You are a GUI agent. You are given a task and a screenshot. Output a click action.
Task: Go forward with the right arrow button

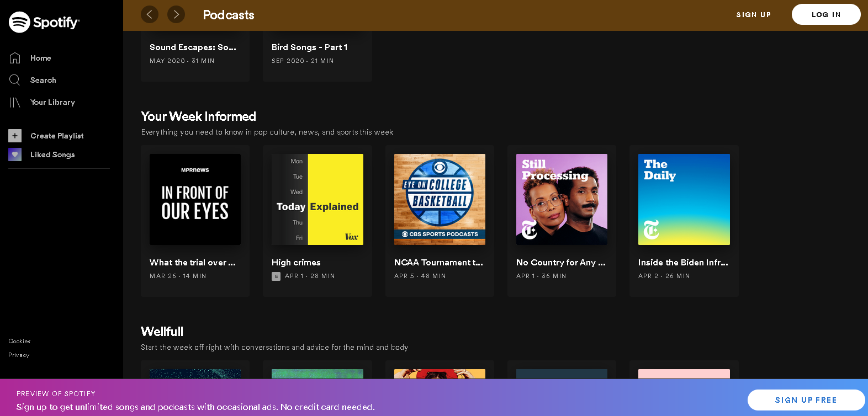176,14
